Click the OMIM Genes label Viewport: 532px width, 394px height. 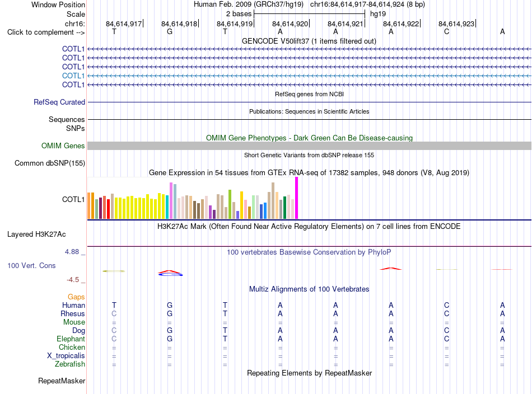pyautogui.click(x=63, y=146)
